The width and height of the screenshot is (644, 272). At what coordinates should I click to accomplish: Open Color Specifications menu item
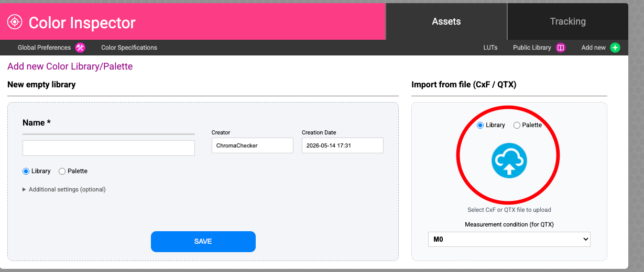[129, 48]
